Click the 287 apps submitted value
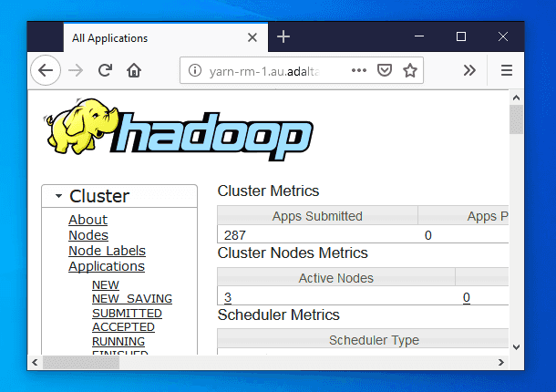The height and width of the screenshot is (392, 556). (235, 235)
